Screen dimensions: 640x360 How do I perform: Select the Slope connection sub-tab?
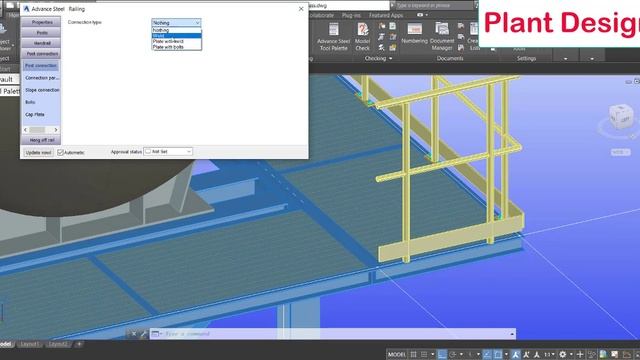point(42,90)
